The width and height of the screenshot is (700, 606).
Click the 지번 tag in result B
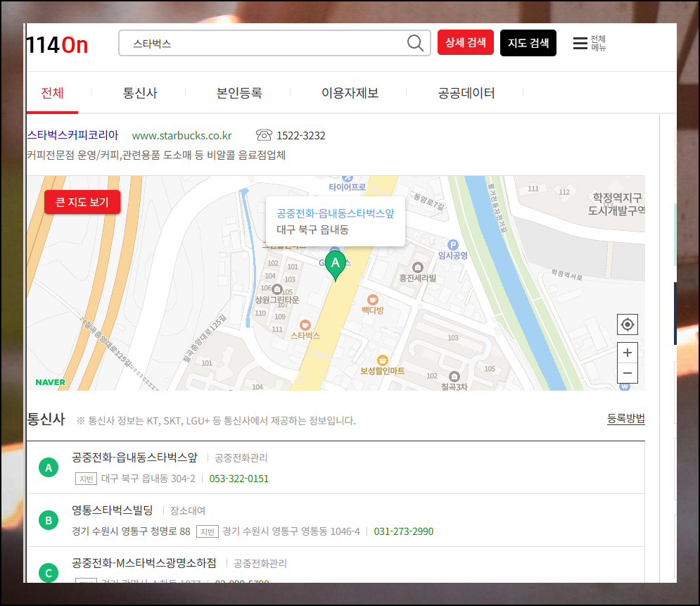tap(208, 531)
